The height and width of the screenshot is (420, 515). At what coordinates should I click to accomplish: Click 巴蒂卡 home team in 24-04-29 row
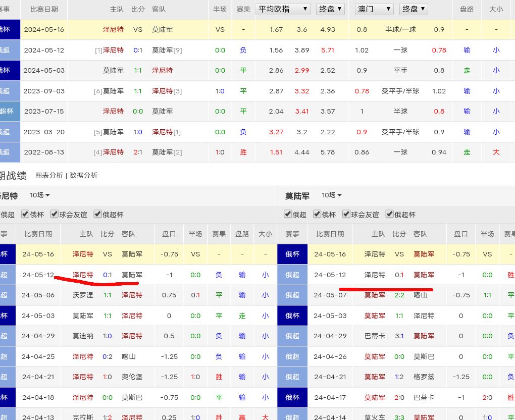point(375,336)
